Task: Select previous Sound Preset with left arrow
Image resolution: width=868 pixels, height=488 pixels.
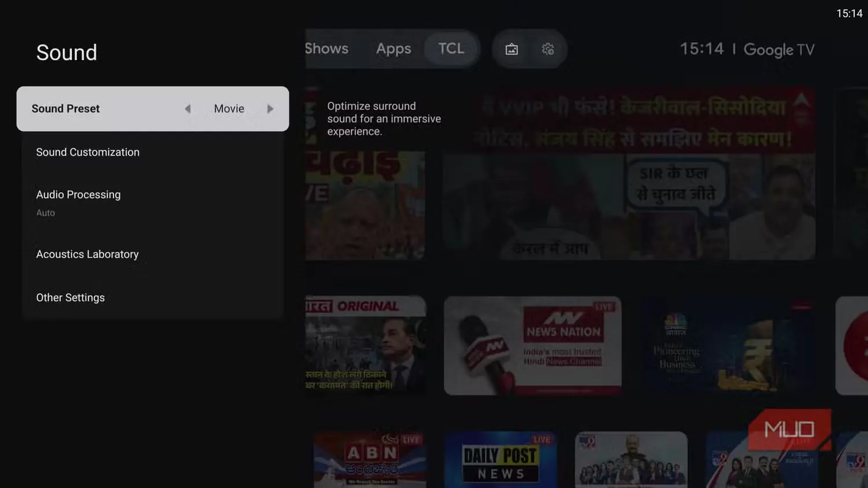Action: [187, 109]
